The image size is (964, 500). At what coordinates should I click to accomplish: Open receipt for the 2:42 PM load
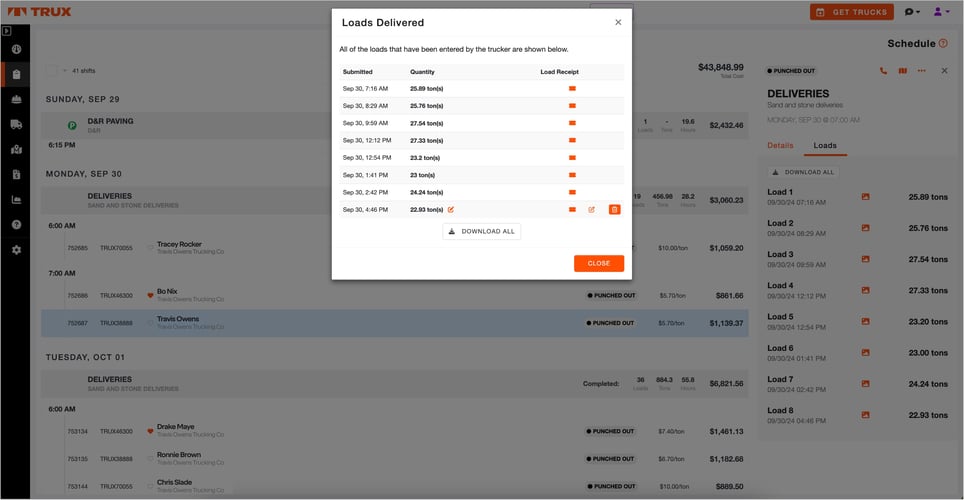(572, 192)
